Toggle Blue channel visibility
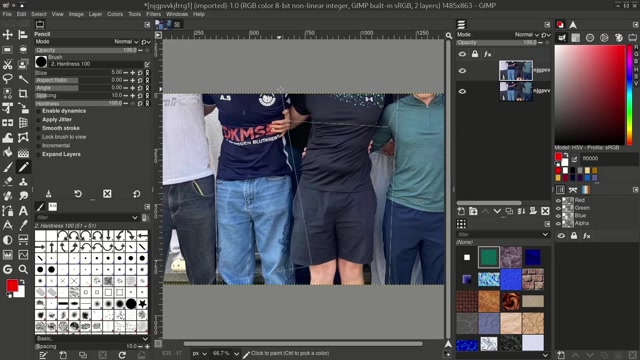 tap(558, 216)
